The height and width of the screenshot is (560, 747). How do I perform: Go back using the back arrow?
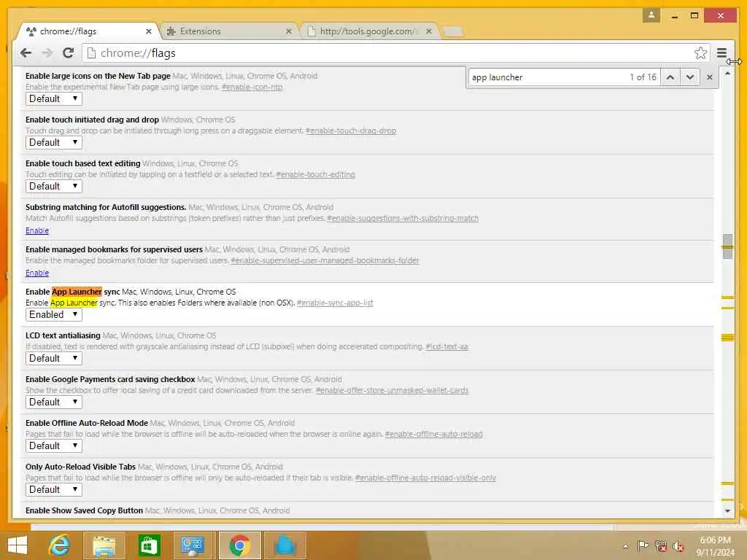(x=26, y=52)
